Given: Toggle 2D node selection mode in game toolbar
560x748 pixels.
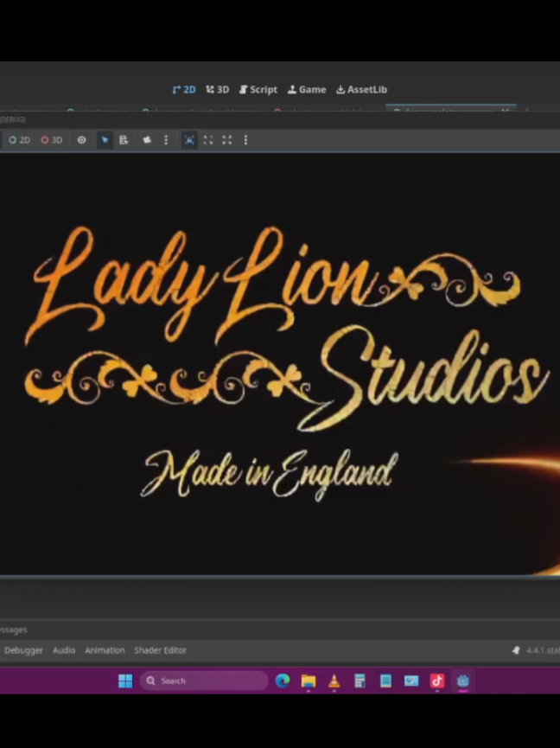Looking at the screenshot, I should (x=20, y=140).
